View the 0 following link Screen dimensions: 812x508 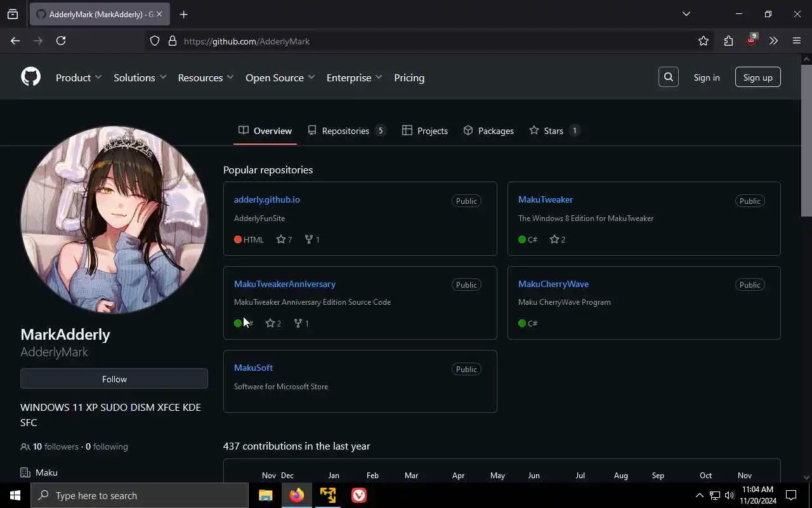click(x=107, y=446)
